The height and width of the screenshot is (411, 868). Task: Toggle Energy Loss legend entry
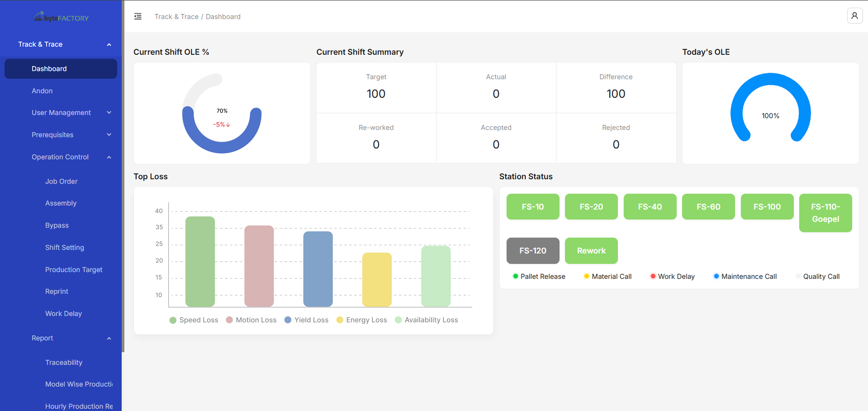pyautogui.click(x=362, y=320)
